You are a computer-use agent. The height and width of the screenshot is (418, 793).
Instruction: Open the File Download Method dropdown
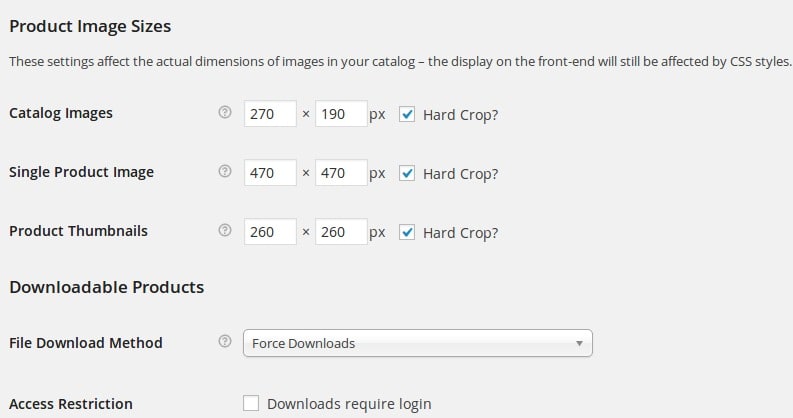point(418,343)
